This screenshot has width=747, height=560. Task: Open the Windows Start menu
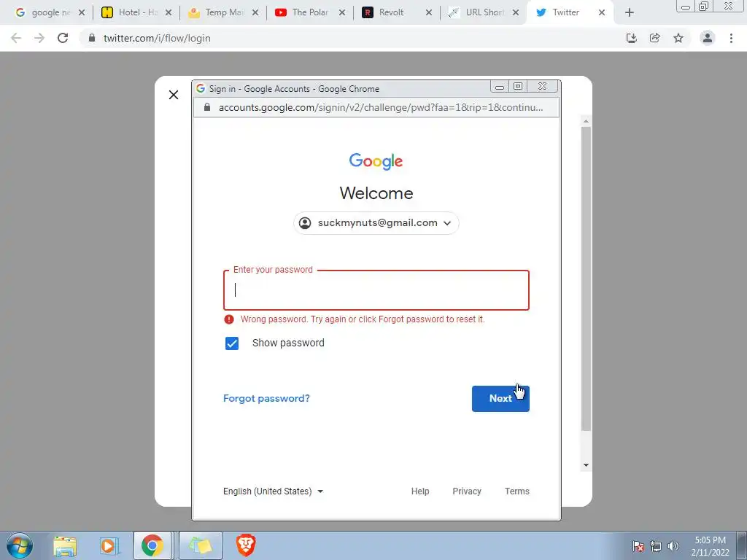(x=20, y=545)
